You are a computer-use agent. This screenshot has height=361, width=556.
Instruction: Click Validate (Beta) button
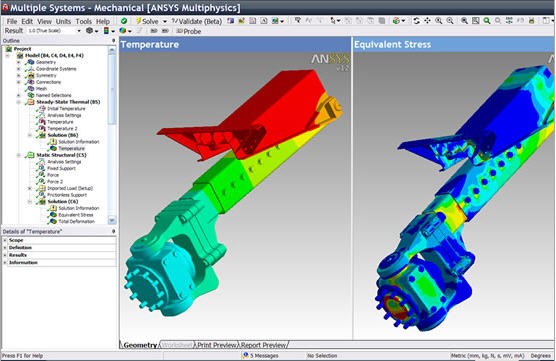tap(197, 21)
